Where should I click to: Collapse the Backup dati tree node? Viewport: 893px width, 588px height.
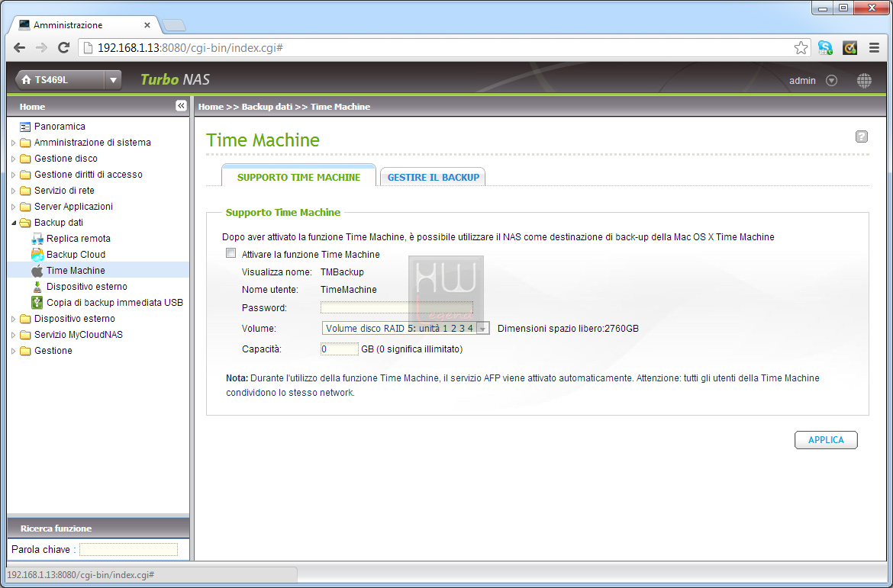tap(14, 223)
